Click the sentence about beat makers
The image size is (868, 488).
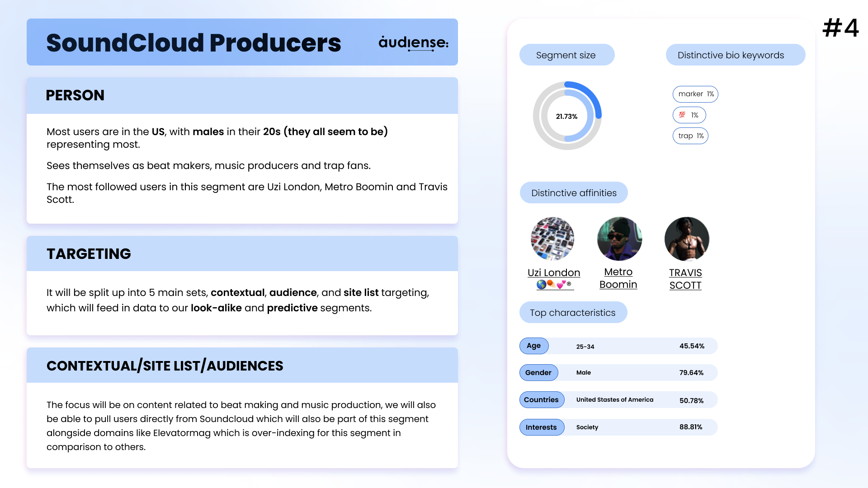[x=208, y=165]
